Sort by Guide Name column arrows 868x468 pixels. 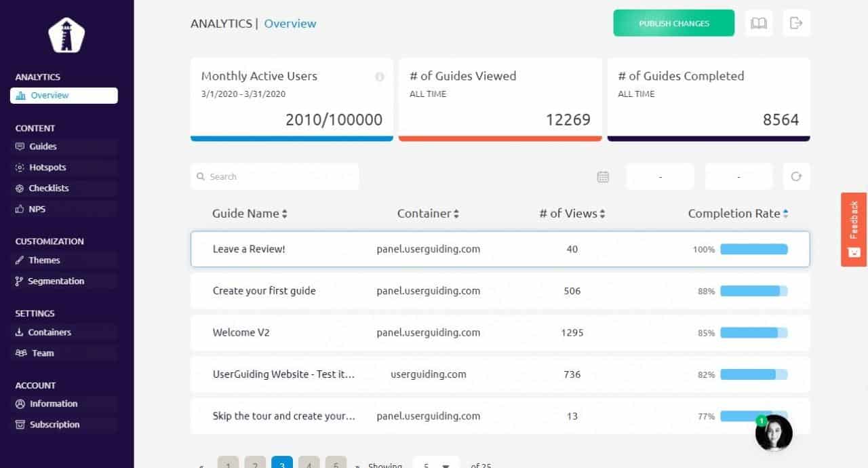pyautogui.click(x=285, y=214)
